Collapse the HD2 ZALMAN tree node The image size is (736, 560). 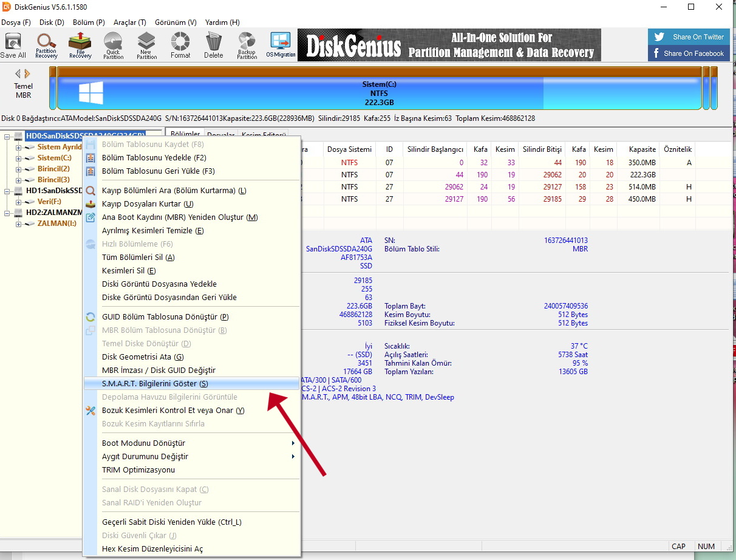tap(7, 213)
